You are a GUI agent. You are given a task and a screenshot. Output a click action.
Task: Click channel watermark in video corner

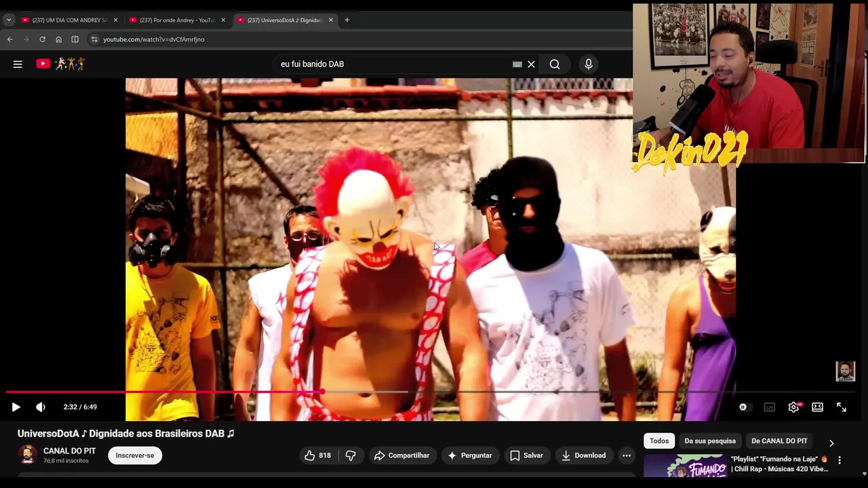846,371
